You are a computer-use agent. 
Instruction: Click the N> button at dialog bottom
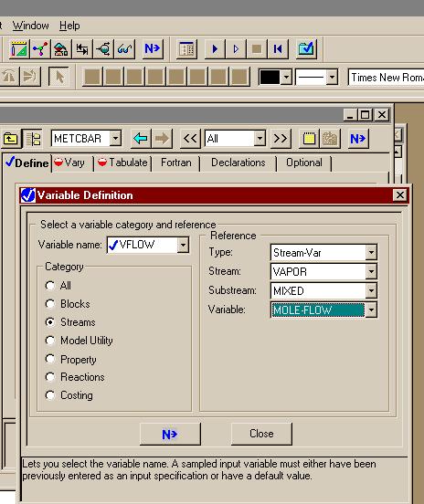point(170,434)
